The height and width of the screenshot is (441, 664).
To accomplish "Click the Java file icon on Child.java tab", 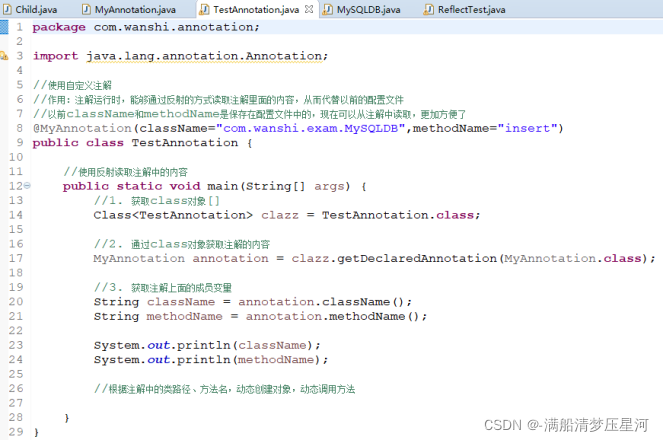I will point(7,9).
